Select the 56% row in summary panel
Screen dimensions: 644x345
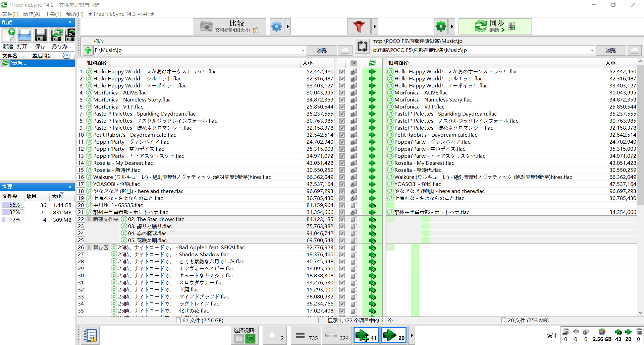37,205
